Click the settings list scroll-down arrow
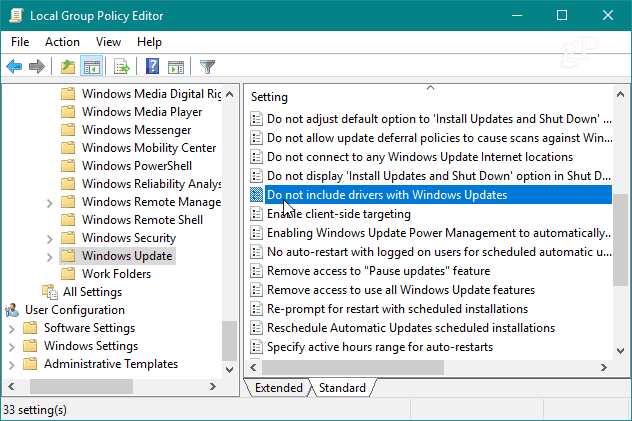 coord(620,351)
